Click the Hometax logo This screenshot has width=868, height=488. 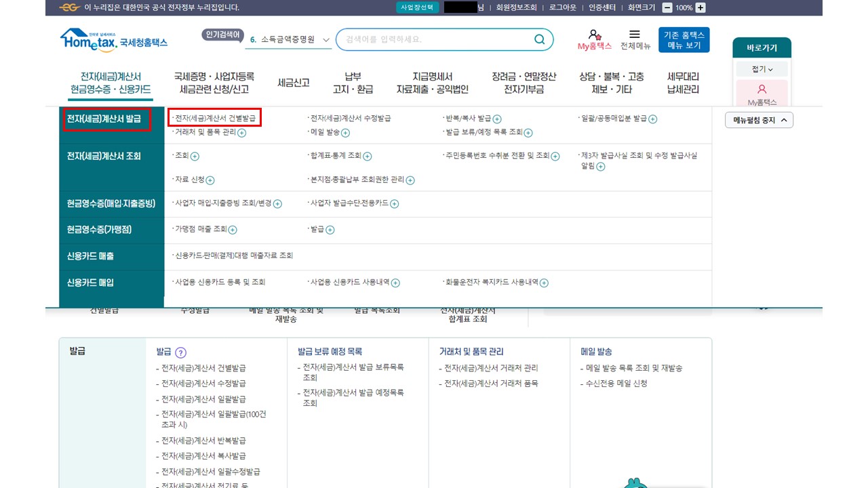[113, 40]
